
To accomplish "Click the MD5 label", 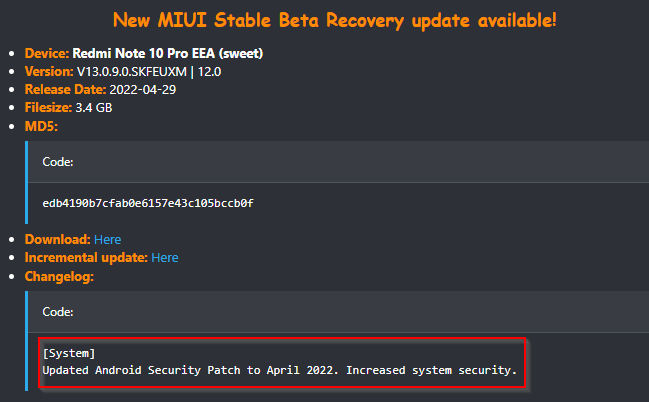I will point(41,126).
